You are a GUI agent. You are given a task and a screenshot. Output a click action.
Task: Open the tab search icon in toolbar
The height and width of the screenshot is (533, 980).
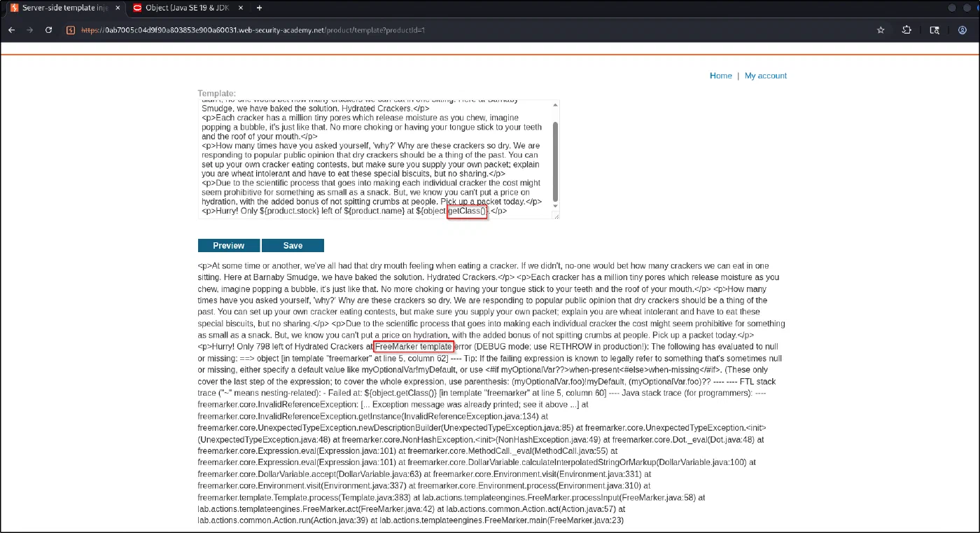coord(934,30)
